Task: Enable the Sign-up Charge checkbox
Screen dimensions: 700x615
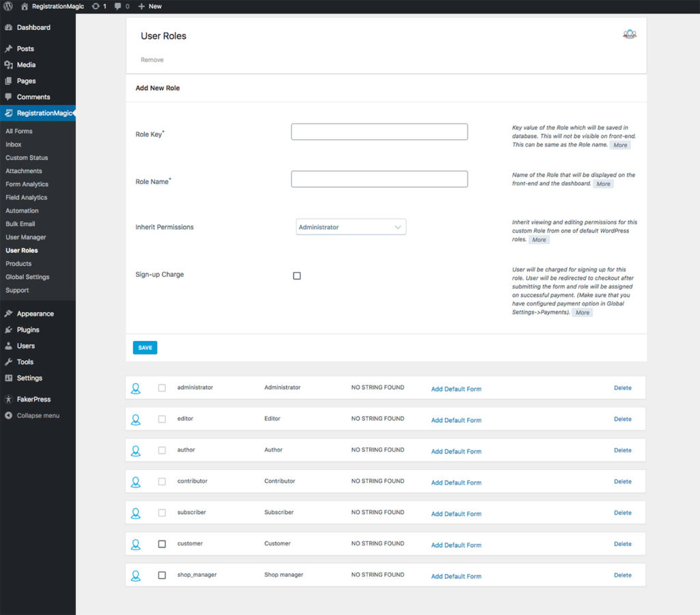Action: coord(297,276)
